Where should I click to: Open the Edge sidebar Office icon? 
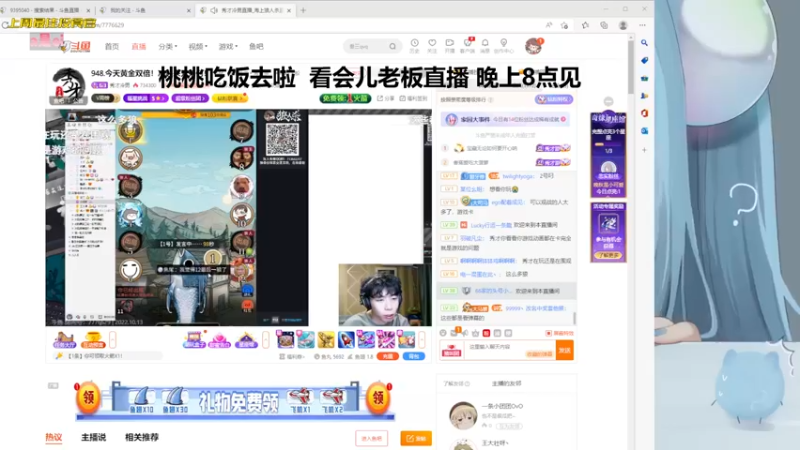click(x=644, y=113)
